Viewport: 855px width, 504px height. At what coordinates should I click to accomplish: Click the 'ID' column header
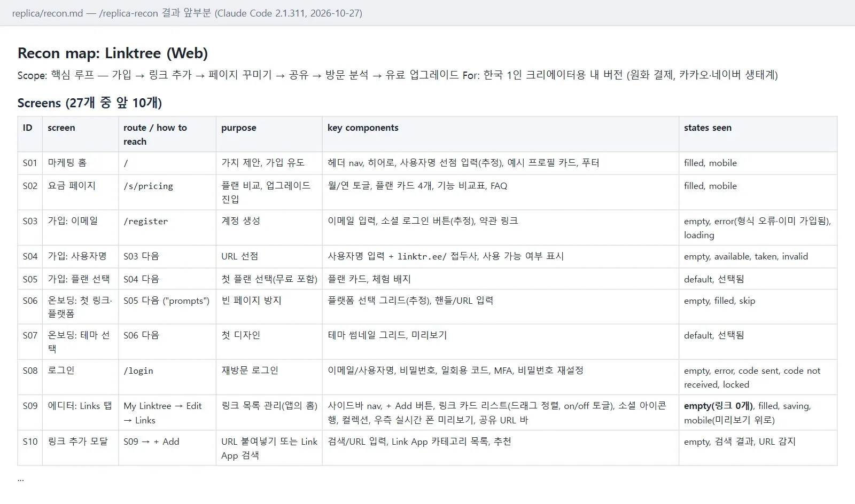pyautogui.click(x=30, y=134)
